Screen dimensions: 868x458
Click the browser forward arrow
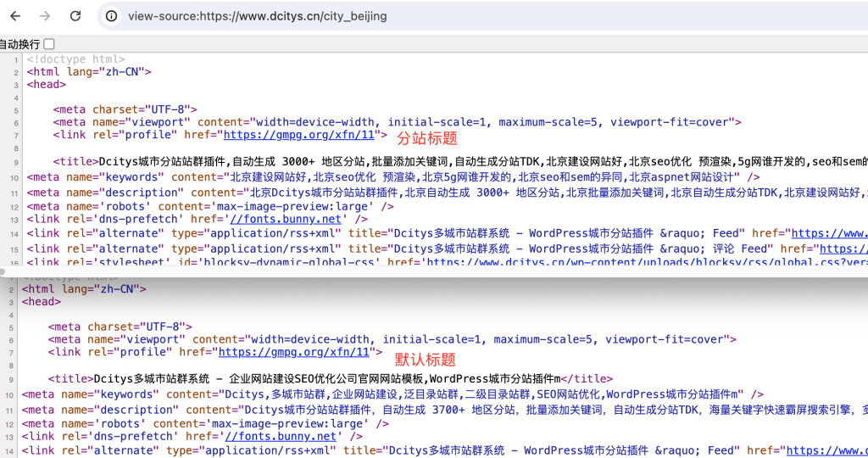(x=46, y=16)
